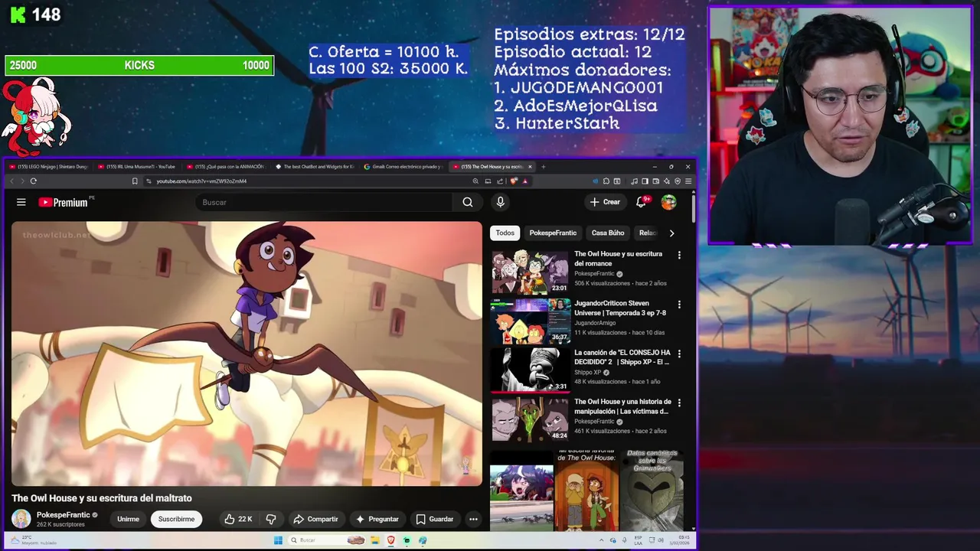Open the Brave Leo AI sparkle icon

[x=667, y=181]
